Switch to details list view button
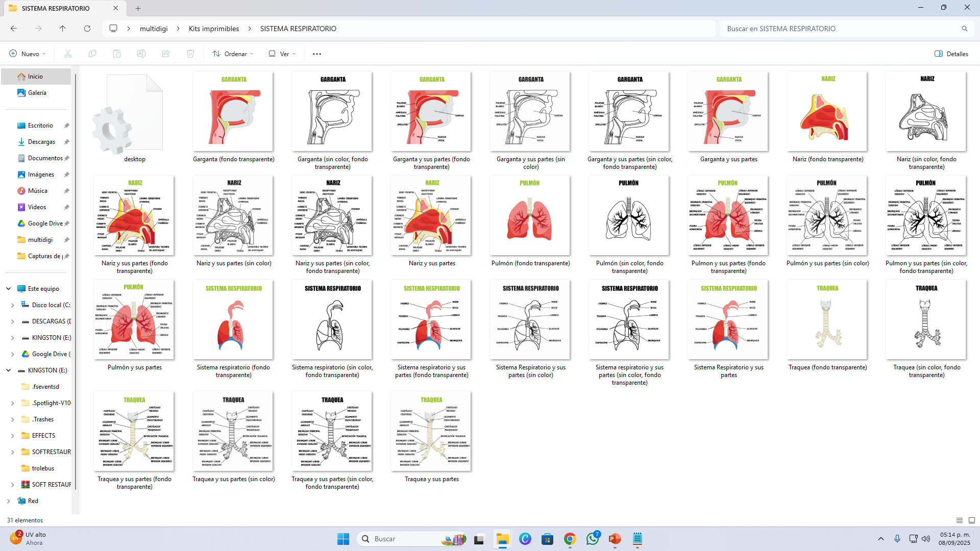Screen dimensions: 980x551 click(x=960, y=520)
